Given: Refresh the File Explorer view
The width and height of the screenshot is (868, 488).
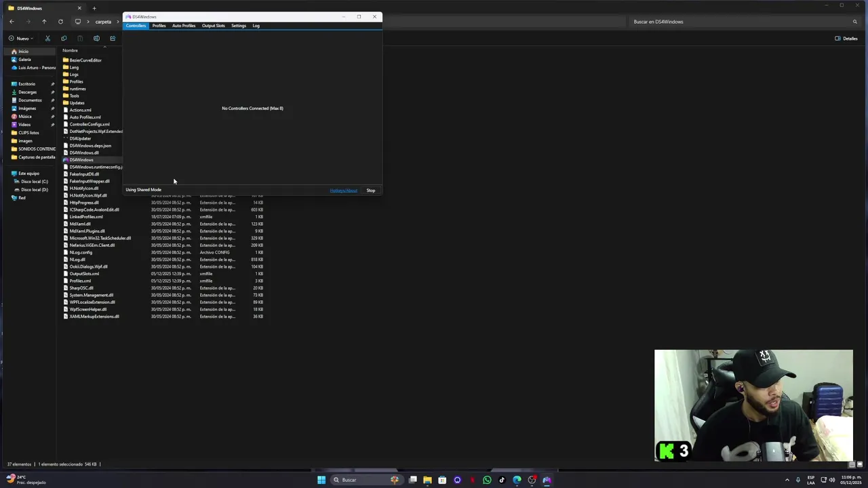Looking at the screenshot, I should (x=60, y=22).
